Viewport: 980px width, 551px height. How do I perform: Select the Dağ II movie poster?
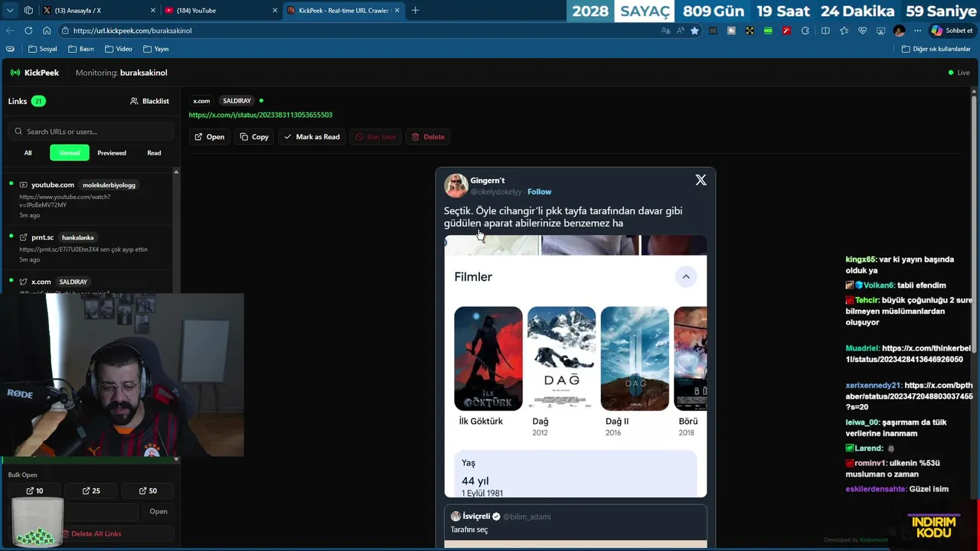tap(635, 359)
